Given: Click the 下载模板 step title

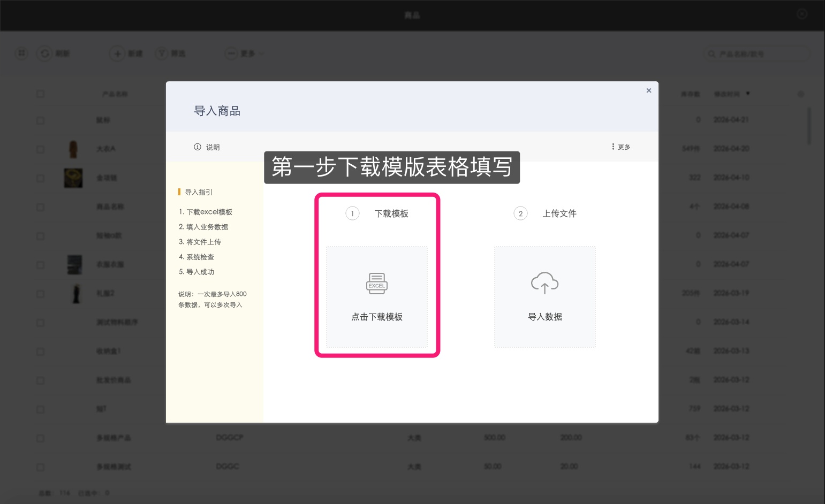Looking at the screenshot, I should click(x=391, y=213).
